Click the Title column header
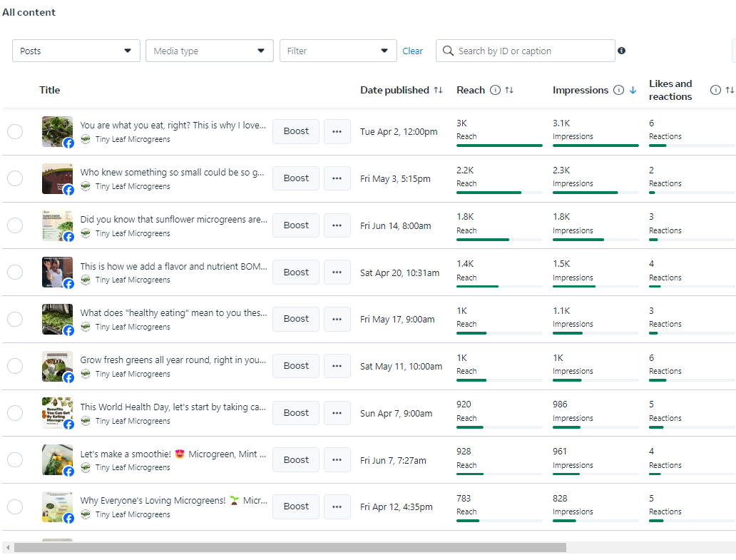The image size is (736, 560). coord(50,91)
